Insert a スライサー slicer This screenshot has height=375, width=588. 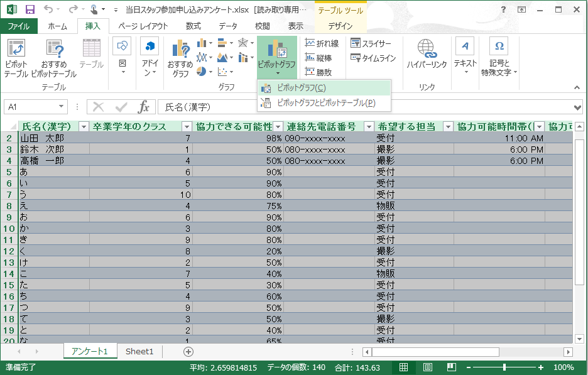click(371, 43)
